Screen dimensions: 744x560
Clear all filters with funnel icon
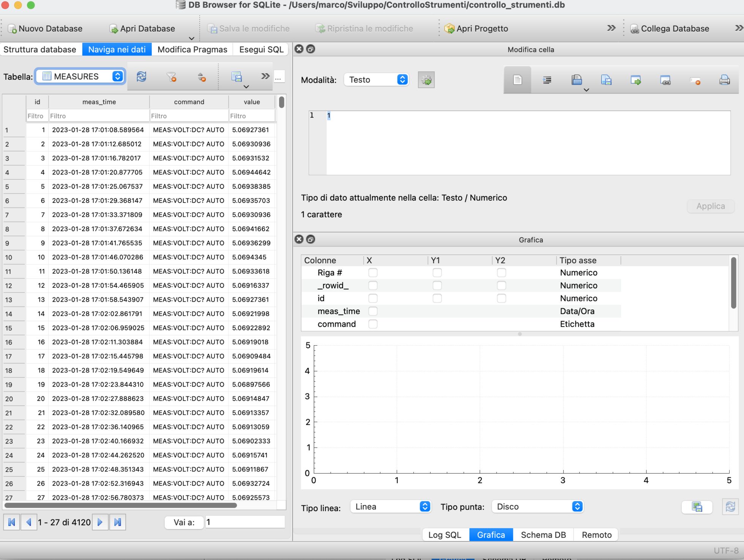(172, 77)
